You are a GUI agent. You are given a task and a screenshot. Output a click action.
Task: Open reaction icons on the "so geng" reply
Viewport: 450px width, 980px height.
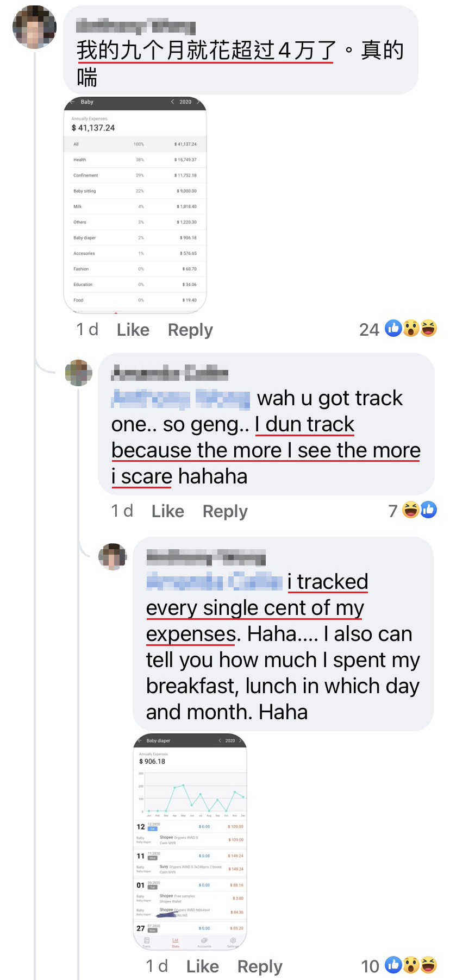[x=419, y=510]
